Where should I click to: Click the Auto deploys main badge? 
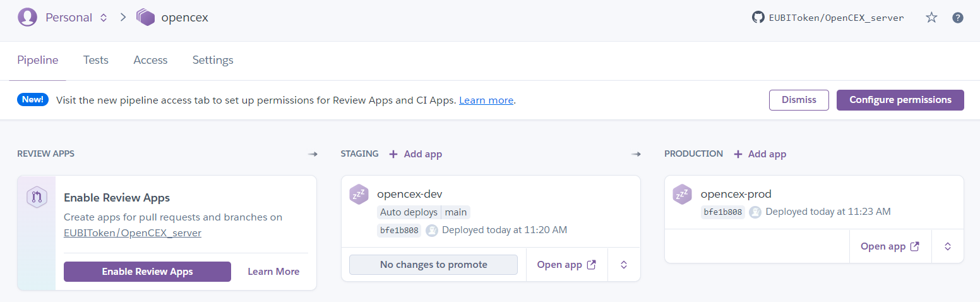(x=424, y=212)
